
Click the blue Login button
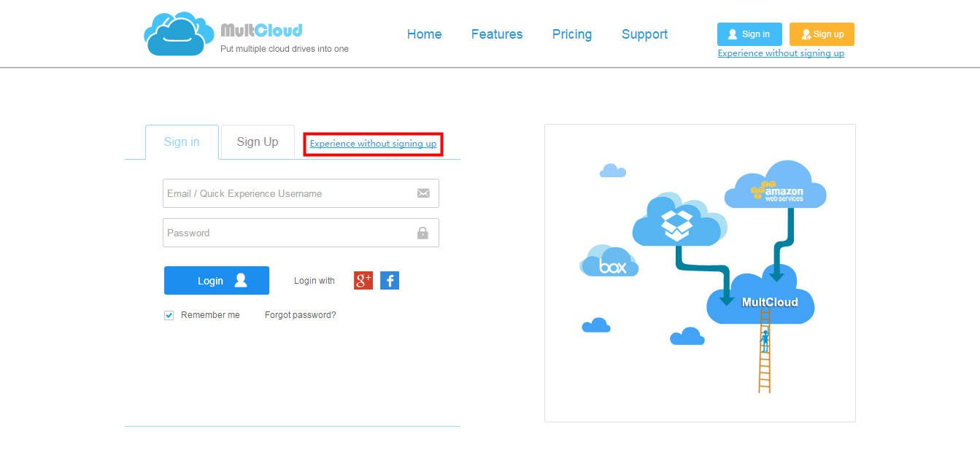coord(217,281)
